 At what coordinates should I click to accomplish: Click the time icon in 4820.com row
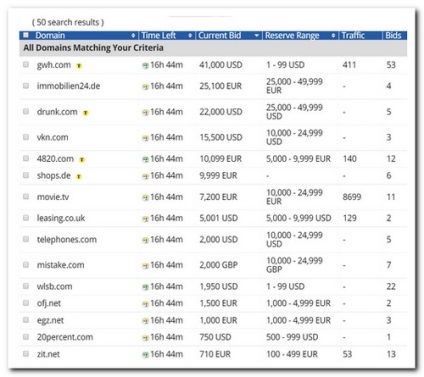tap(145, 160)
